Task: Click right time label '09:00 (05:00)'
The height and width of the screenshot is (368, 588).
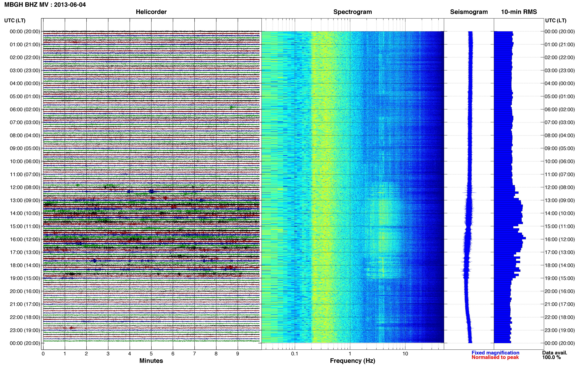Action: [560, 148]
